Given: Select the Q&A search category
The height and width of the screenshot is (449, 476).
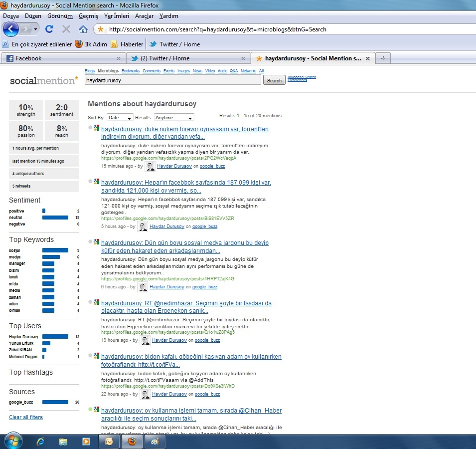Looking at the screenshot, I should coord(234,71).
